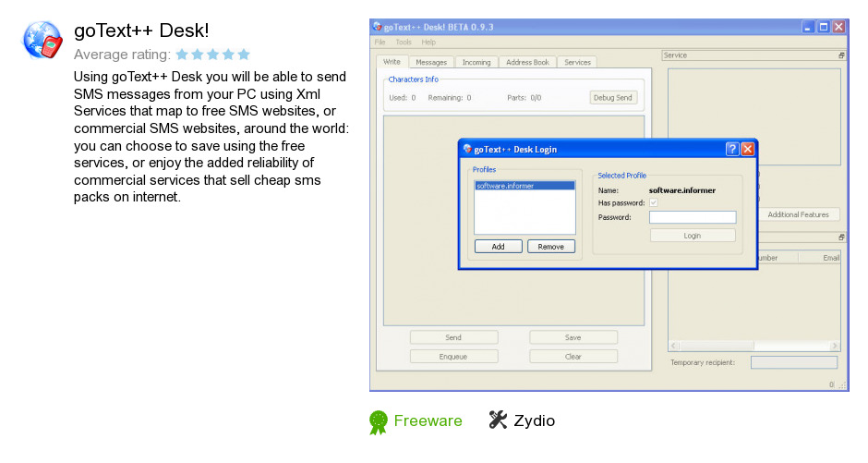
Task: Click the Save button
Action: pos(573,337)
